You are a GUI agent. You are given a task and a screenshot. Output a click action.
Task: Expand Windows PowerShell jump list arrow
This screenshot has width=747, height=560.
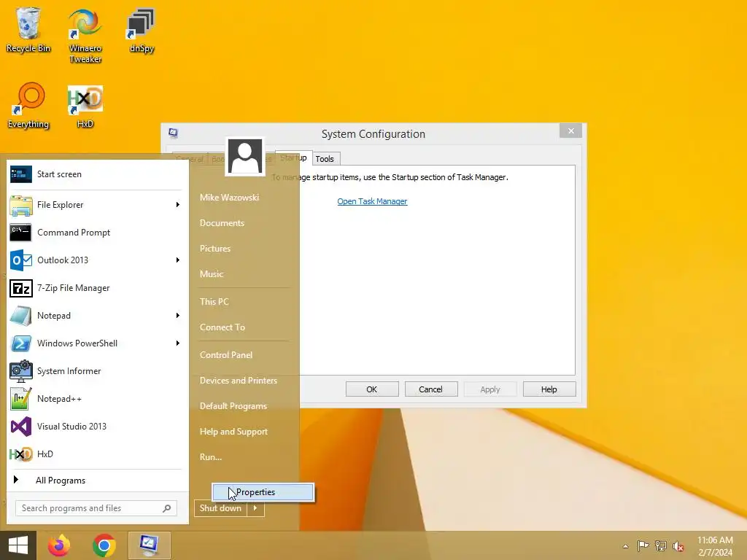[178, 343]
